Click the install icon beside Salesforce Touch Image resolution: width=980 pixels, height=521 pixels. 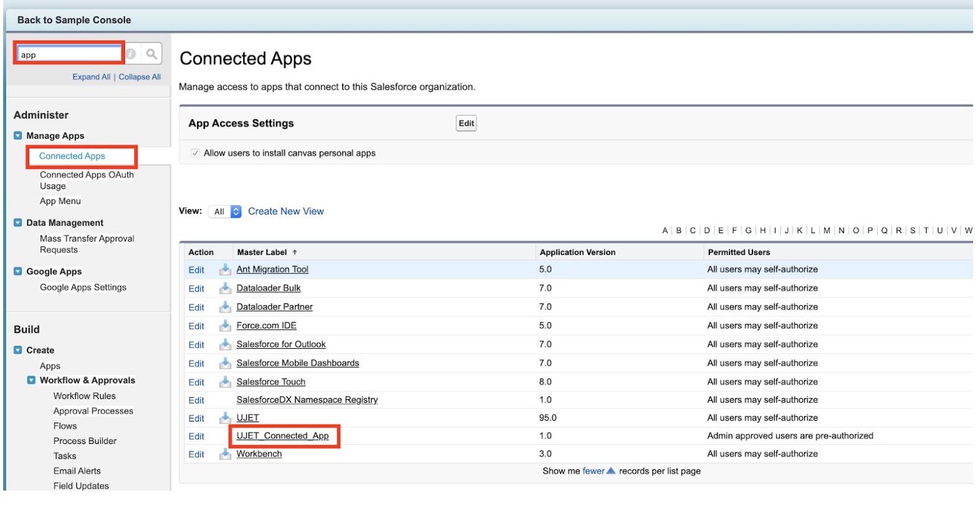(x=225, y=382)
